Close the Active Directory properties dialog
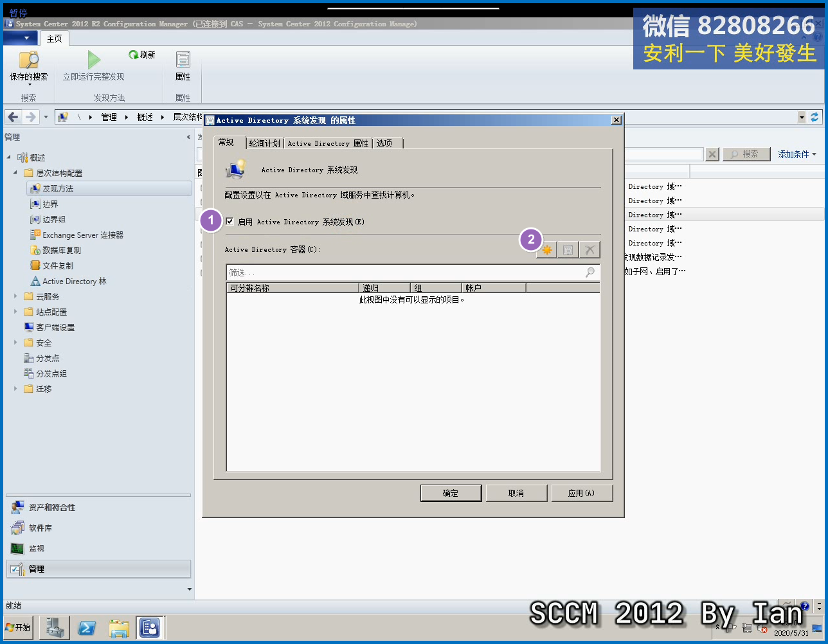 pyautogui.click(x=616, y=120)
